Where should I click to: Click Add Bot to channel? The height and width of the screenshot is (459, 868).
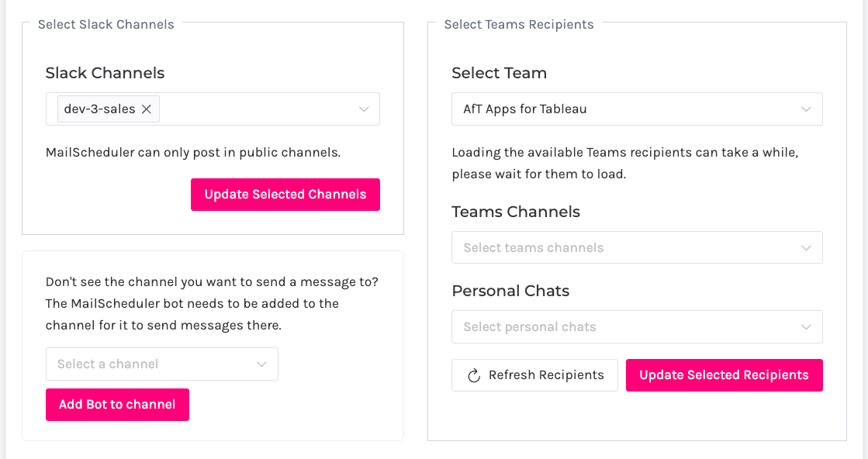pos(117,405)
